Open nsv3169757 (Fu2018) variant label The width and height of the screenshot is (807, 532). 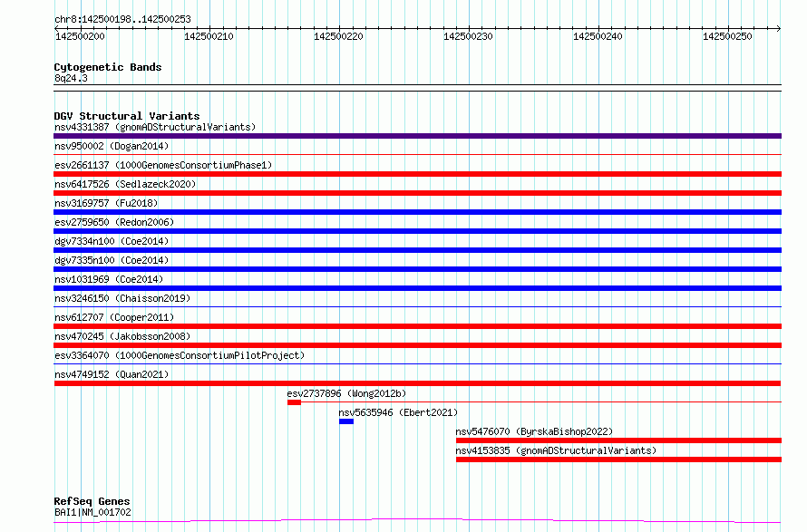point(106,203)
